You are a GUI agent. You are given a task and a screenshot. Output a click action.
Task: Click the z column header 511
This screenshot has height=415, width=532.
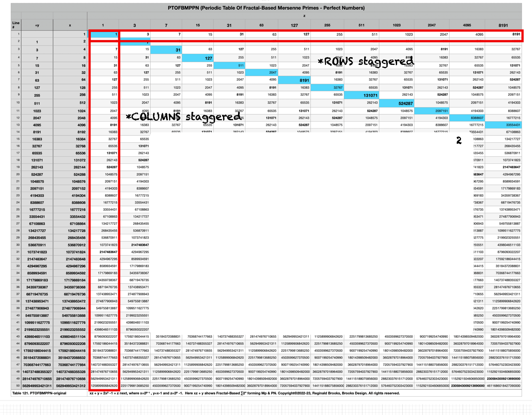coord(362,25)
